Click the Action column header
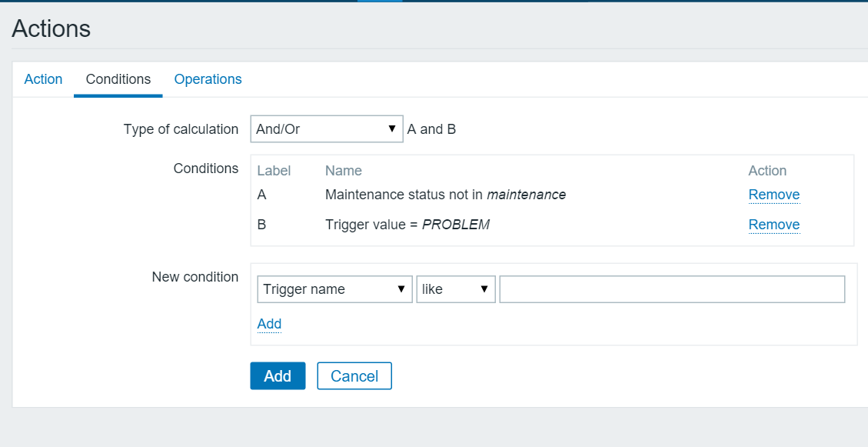 pos(767,170)
